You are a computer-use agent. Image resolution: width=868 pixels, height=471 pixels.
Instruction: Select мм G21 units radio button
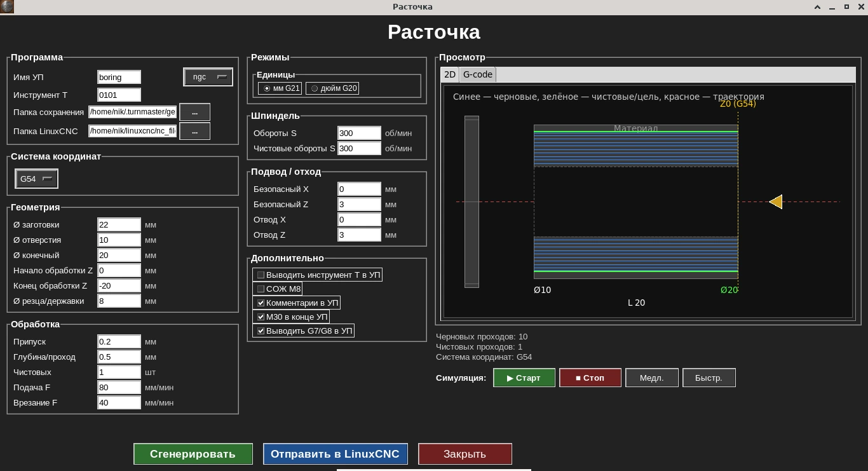[280, 88]
